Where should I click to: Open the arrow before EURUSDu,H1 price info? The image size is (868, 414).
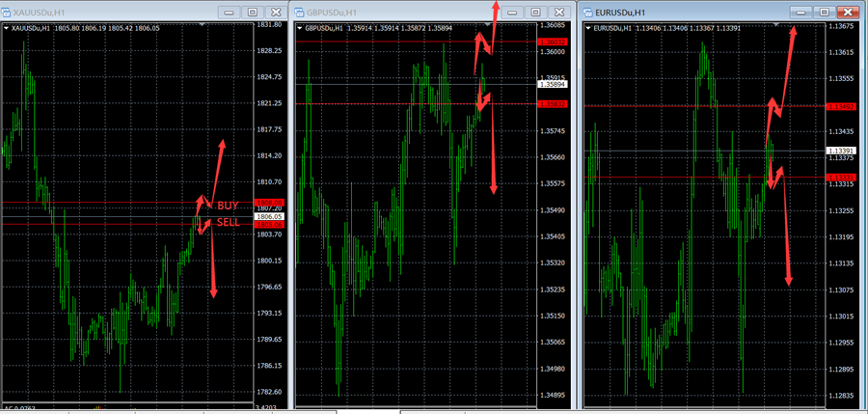tap(588, 28)
